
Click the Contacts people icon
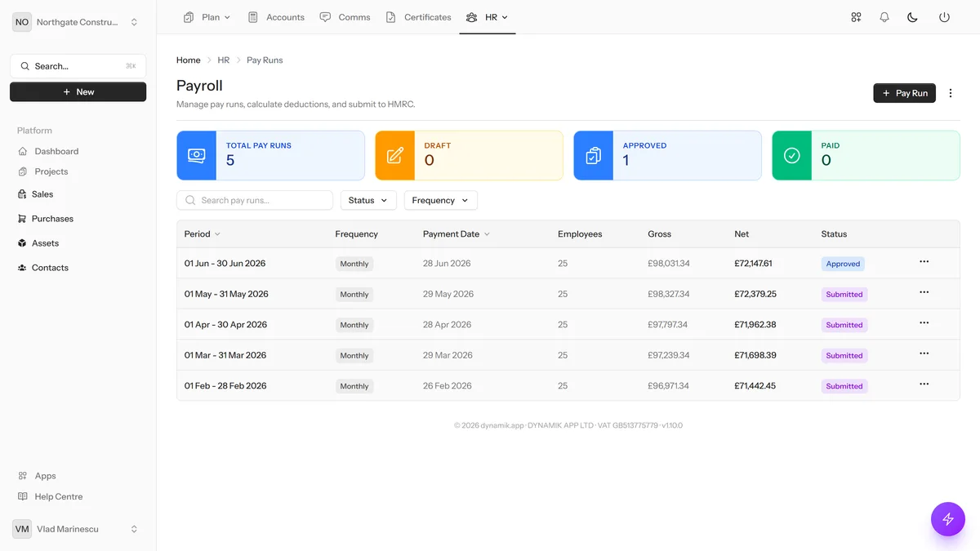click(22, 268)
